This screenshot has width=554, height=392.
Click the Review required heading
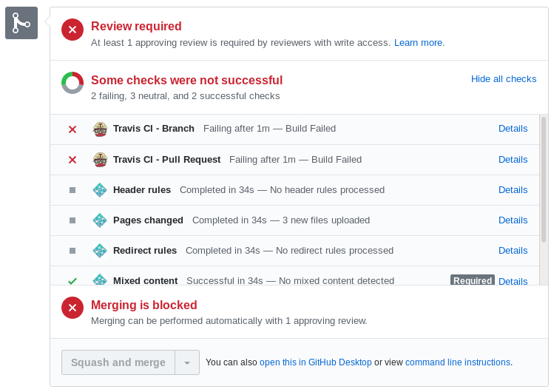(136, 26)
